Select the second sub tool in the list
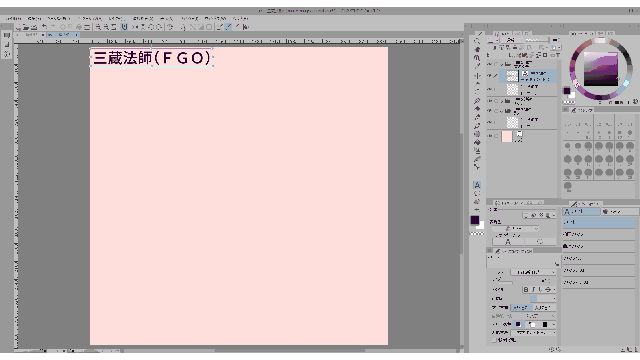This screenshot has height=360, width=640. click(x=599, y=234)
